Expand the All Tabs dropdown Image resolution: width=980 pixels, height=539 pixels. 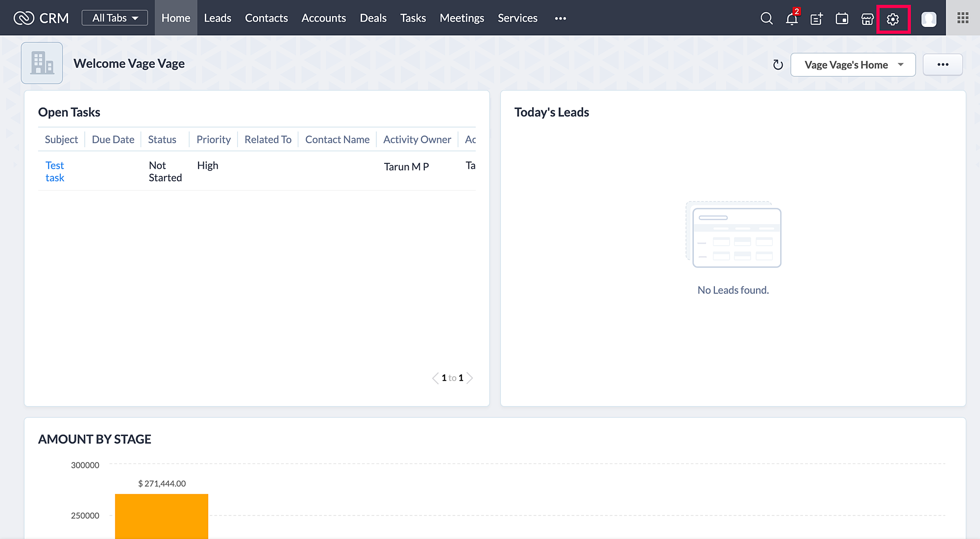pos(115,18)
